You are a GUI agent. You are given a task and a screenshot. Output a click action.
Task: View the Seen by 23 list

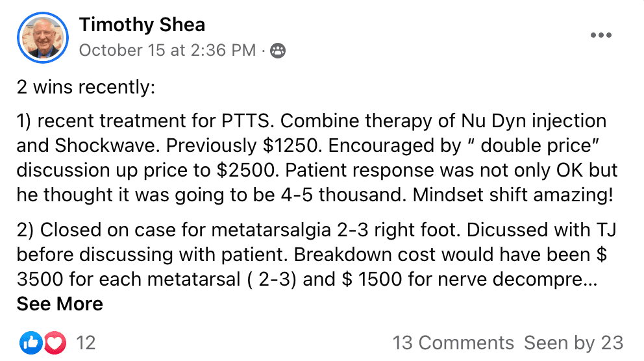pyautogui.click(x=573, y=343)
